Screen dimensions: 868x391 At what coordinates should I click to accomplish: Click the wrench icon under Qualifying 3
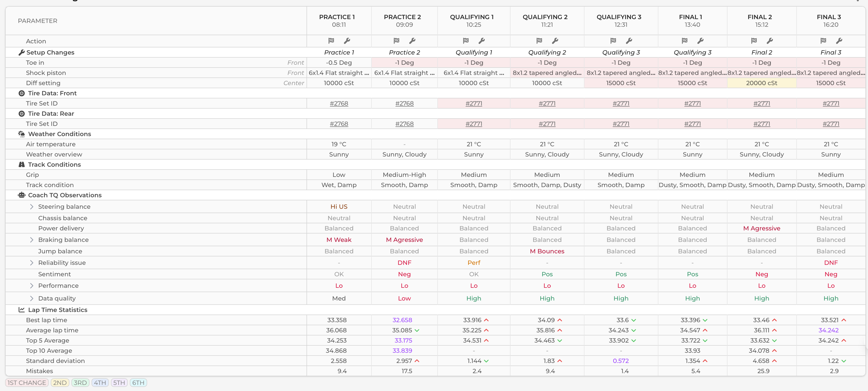pos(629,41)
